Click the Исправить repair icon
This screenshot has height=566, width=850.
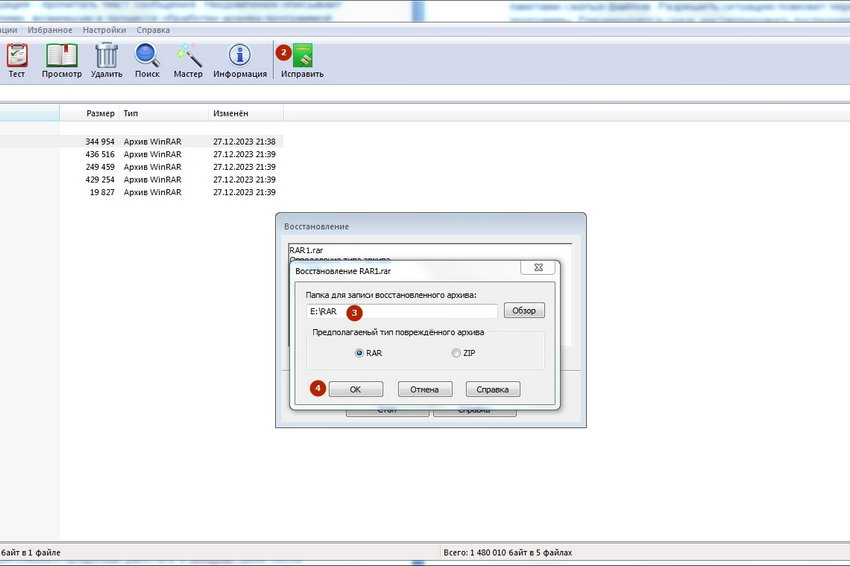[x=302, y=61]
